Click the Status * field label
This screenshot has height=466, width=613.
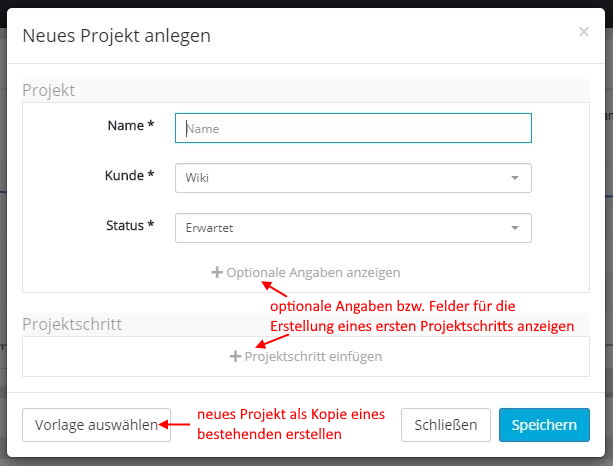(130, 226)
